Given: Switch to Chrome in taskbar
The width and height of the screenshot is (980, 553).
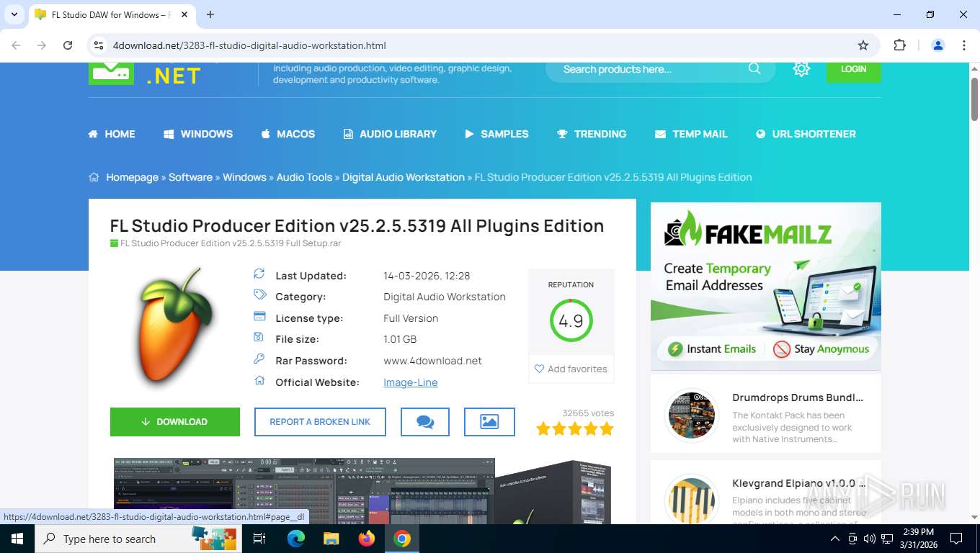Looking at the screenshot, I should pyautogui.click(x=402, y=539).
